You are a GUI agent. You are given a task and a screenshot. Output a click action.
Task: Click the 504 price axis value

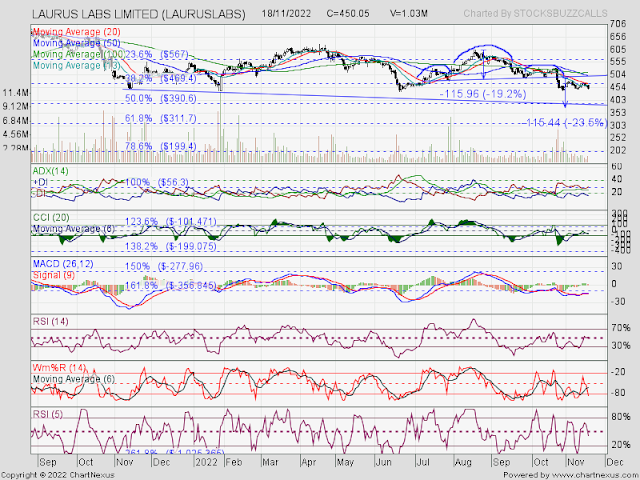[618, 74]
